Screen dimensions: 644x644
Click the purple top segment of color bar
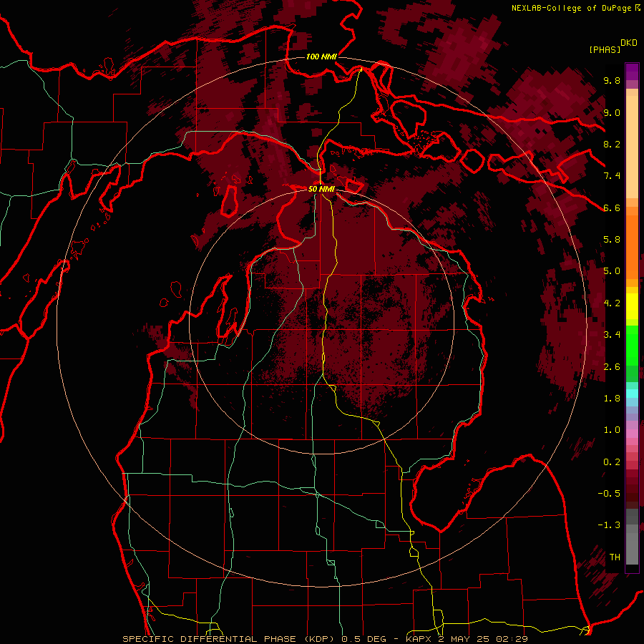pyautogui.click(x=632, y=72)
